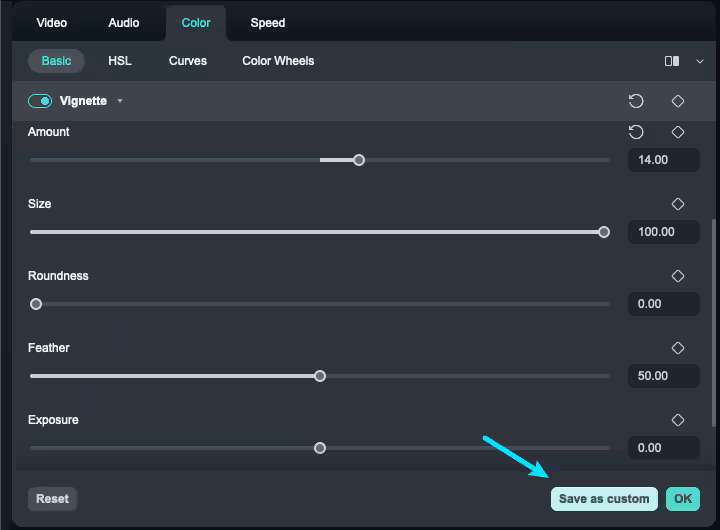This screenshot has width=720, height=530.
Task: Toggle the side-by-side compare view icon
Action: click(x=672, y=61)
